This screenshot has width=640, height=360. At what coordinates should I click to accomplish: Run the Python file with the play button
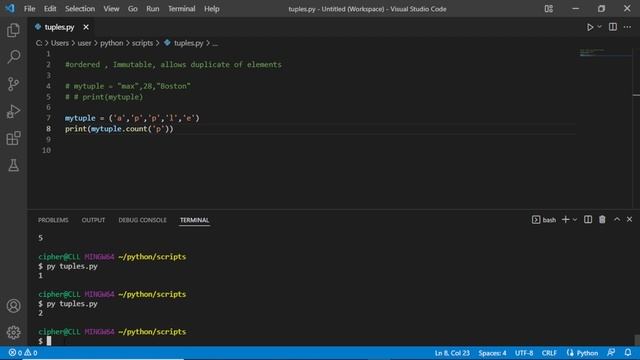[x=590, y=27]
